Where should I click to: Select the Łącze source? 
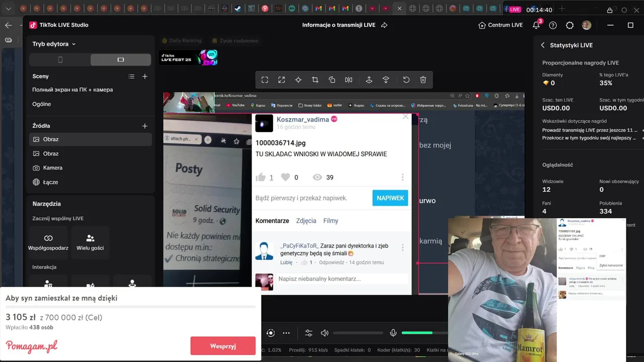tap(91, 182)
